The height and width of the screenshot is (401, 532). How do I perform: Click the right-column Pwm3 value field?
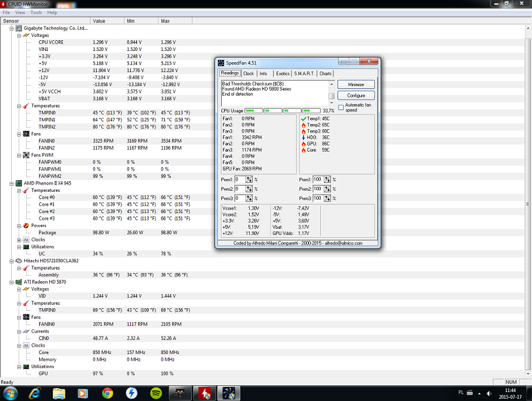pos(317,199)
